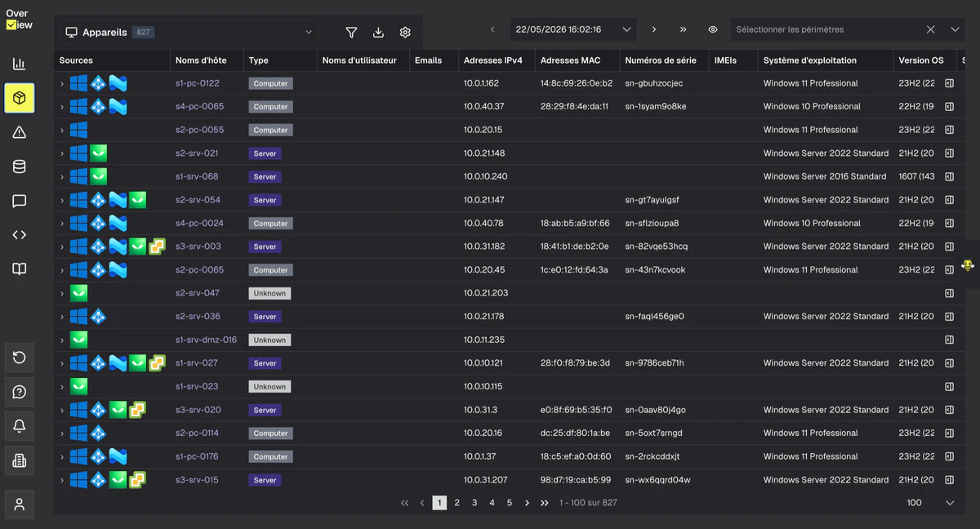The image size is (980, 529).
Task: Sort by Numéros de série column header
Action: tap(661, 60)
